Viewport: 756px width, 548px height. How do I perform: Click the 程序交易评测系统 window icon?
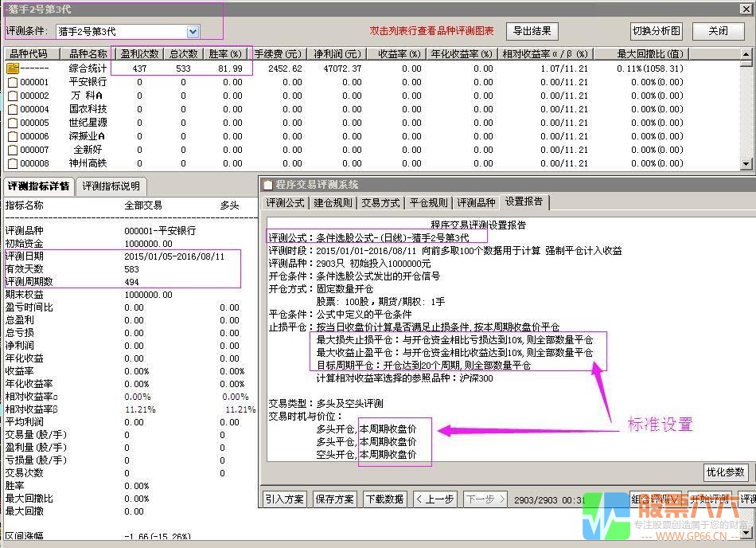(268, 185)
